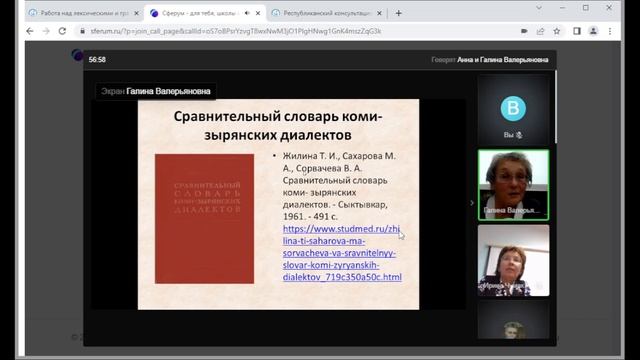Minimize the Chrome window
Viewport: 640px width, 360px height.
[562, 8]
